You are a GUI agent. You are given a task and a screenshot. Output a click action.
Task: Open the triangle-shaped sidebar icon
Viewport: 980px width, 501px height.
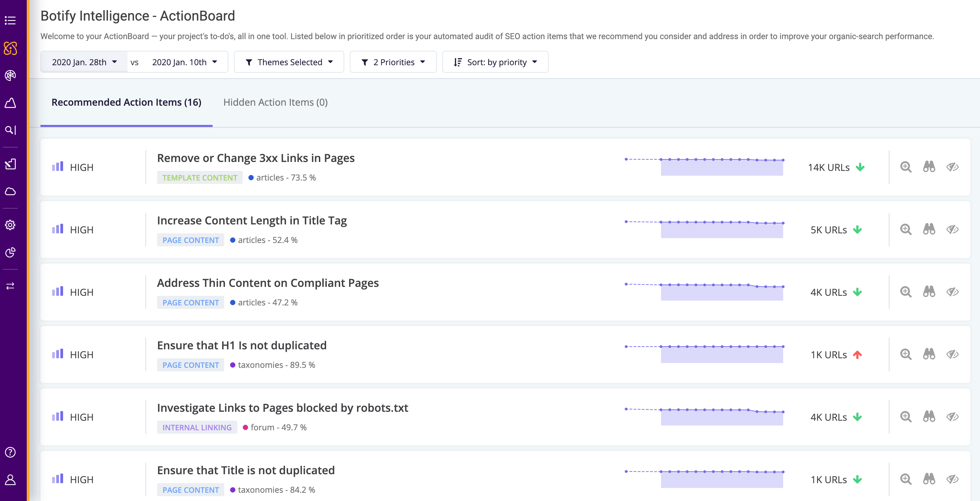pos(10,103)
